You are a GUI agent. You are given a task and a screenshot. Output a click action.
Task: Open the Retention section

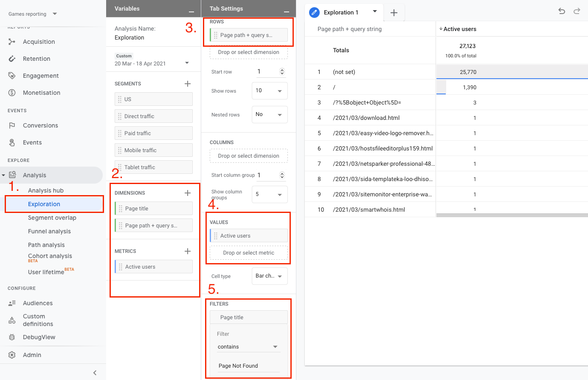pyautogui.click(x=12, y=59)
